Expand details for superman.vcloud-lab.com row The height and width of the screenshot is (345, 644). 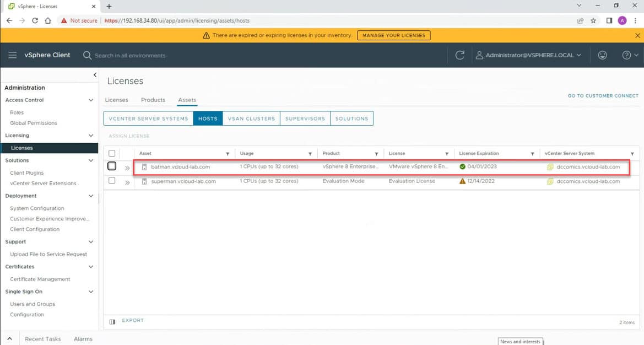(127, 182)
